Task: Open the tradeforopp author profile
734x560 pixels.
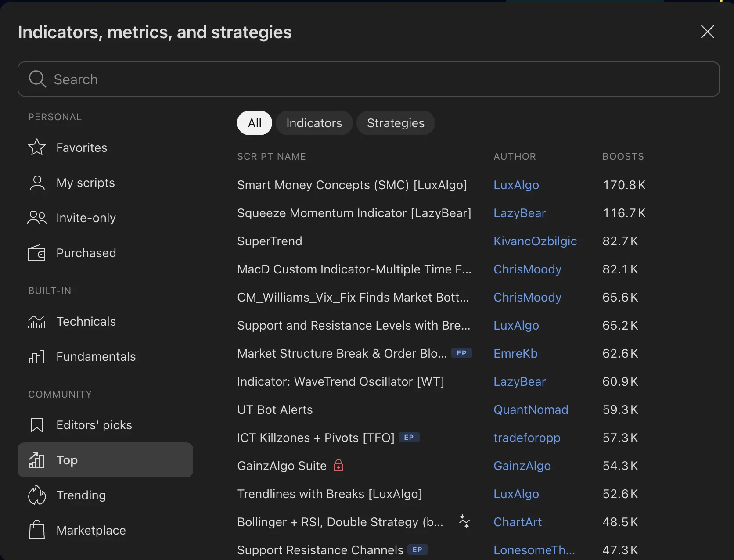Action: [x=527, y=438]
